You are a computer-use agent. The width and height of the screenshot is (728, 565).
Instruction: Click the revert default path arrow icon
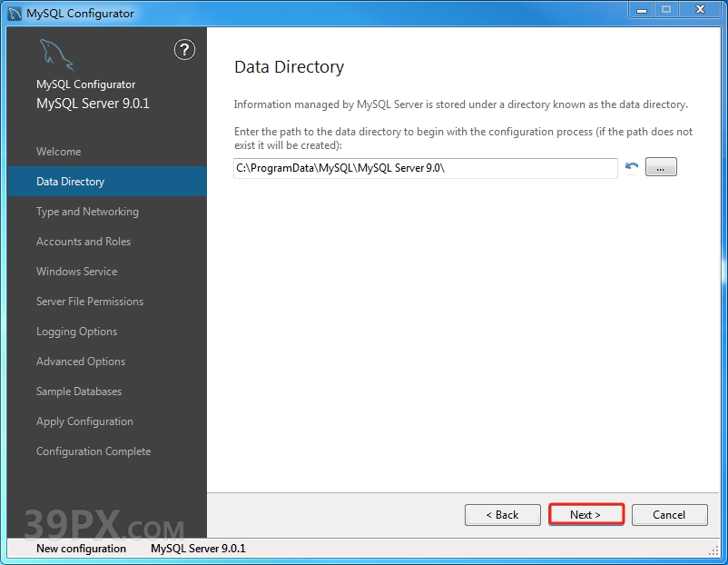[632, 167]
